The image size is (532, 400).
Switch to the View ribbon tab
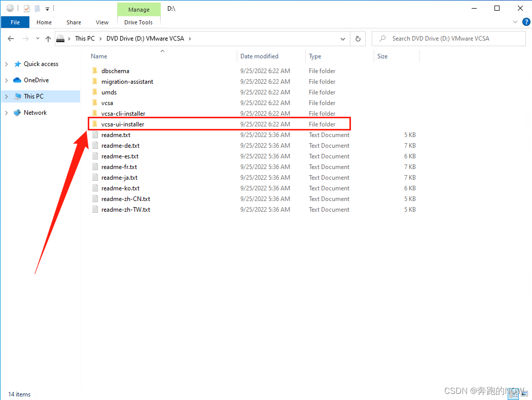(x=102, y=22)
